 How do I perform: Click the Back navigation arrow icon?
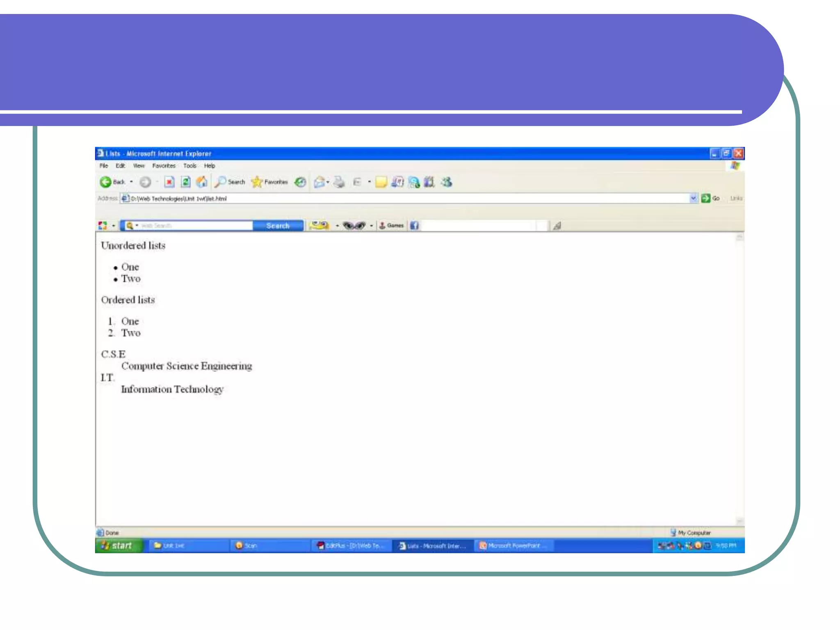(x=106, y=182)
